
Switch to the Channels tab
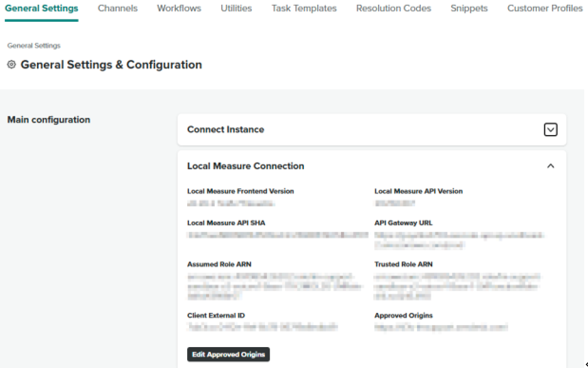117,9
